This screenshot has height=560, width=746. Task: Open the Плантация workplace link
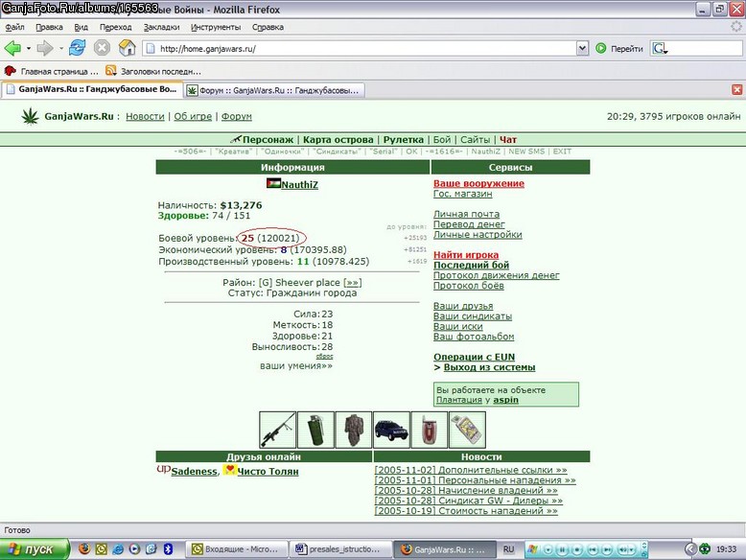click(459, 400)
